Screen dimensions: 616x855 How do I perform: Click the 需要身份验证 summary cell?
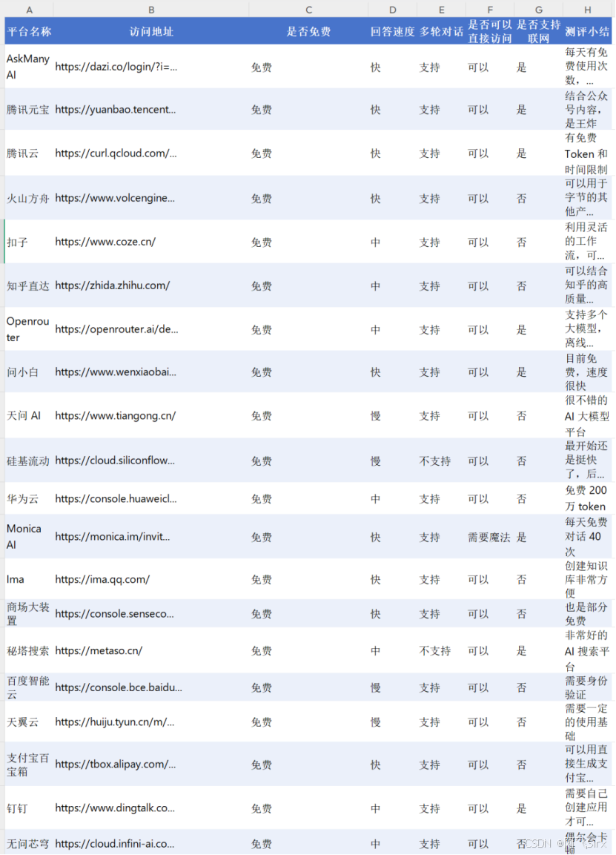coord(586,687)
